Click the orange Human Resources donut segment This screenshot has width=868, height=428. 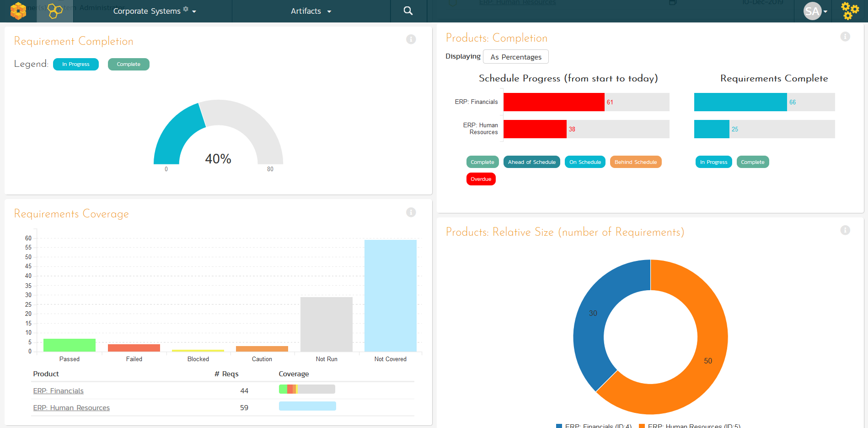click(x=704, y=366)
